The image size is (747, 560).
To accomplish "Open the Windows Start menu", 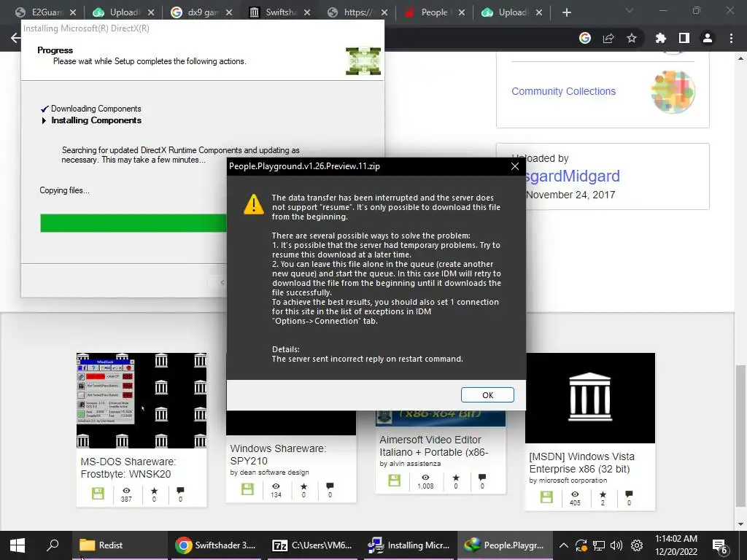I will coord(18,545).
